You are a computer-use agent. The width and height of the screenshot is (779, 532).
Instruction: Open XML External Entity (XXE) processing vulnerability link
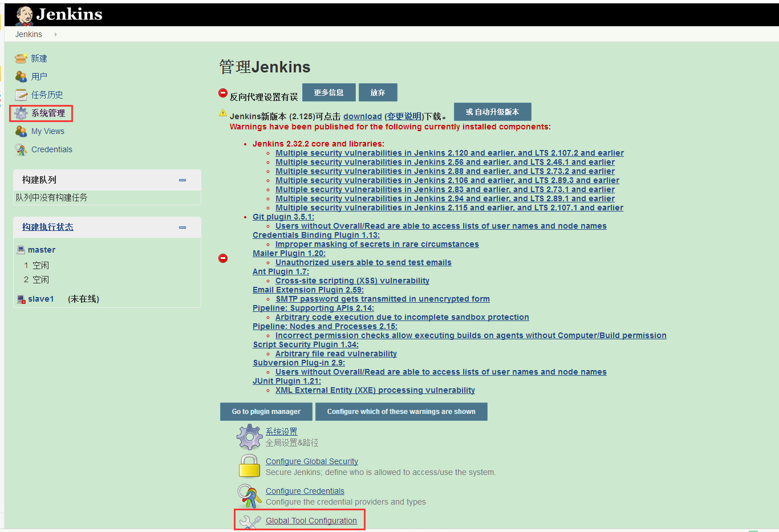click(x=375, y=390)
